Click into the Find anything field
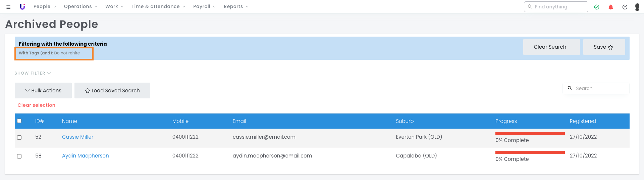The image size is (644, 180). pos(558,7)
